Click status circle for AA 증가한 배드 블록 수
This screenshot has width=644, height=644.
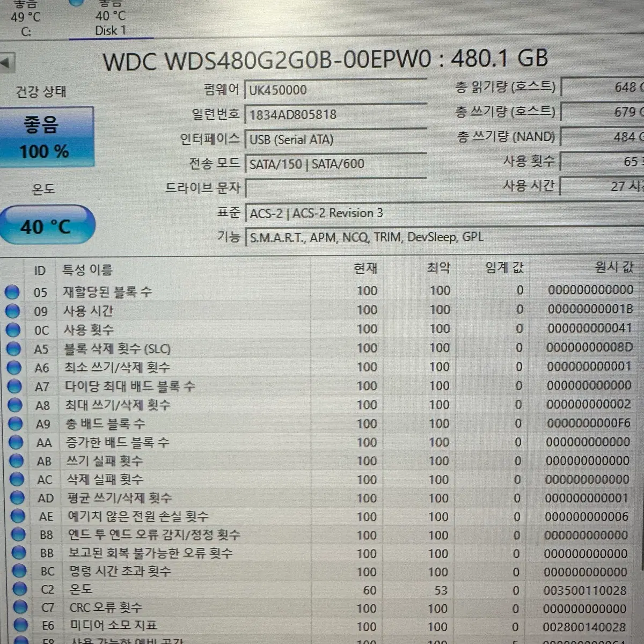(x=16, y=442)
